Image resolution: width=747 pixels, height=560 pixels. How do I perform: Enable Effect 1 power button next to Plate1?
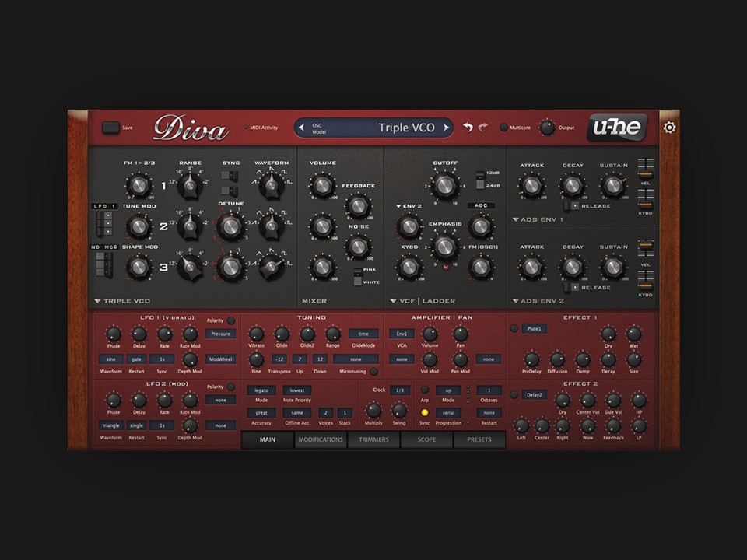(x=514, y=328)
